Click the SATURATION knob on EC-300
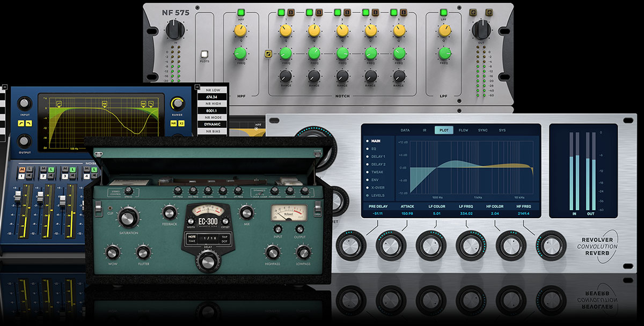Image resolution: width=644 pixels, height=326 pixels. [x=128, y=217]
